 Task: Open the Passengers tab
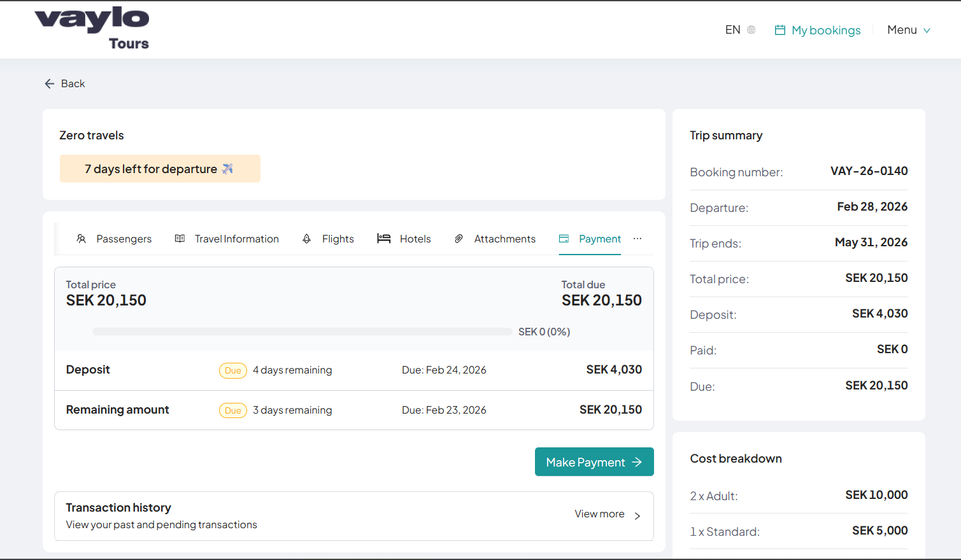[124, 238]
